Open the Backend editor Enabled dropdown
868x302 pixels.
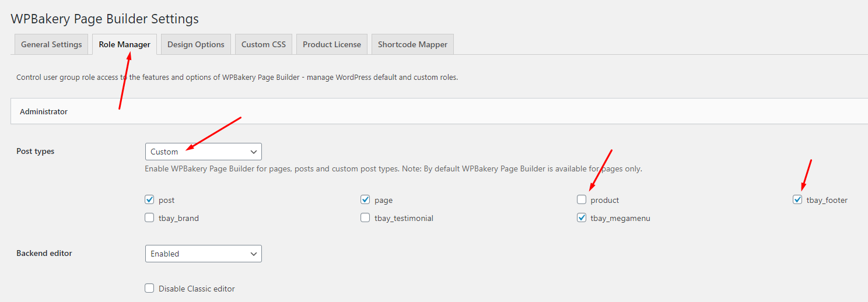[x=204, y=254]
